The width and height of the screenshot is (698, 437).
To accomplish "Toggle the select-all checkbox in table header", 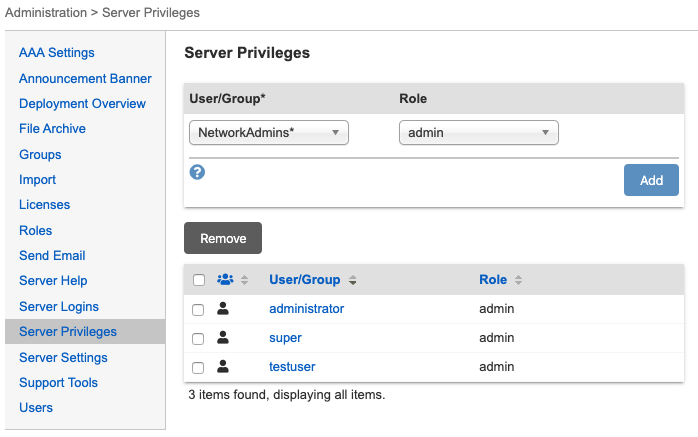I will [x=198, y=280].
